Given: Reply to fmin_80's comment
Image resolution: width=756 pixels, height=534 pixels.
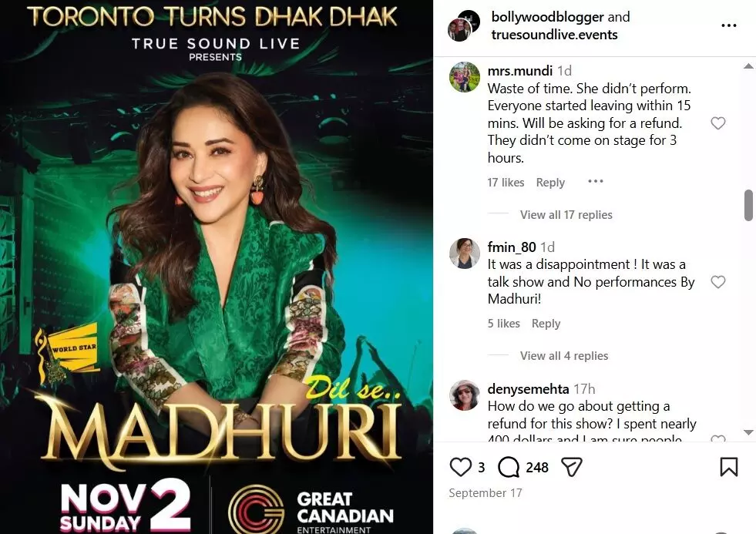Looking at the screenshot, I should pos(546,324).
